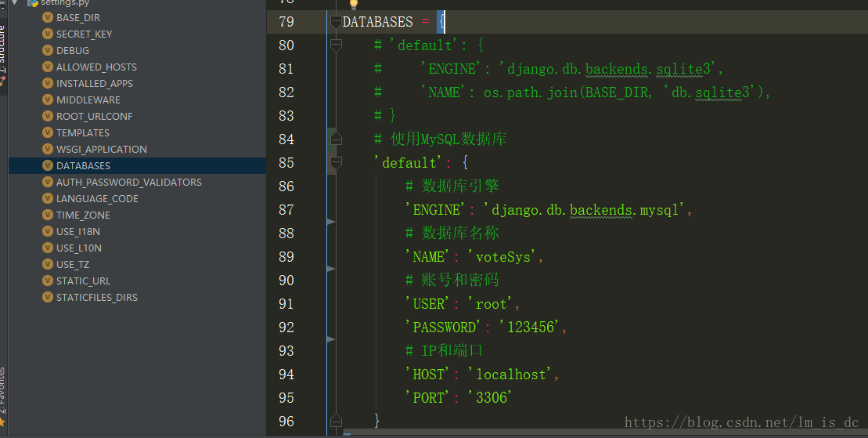Click the 'voteSys' database name string
868x438 pixels.
point(502,257)
